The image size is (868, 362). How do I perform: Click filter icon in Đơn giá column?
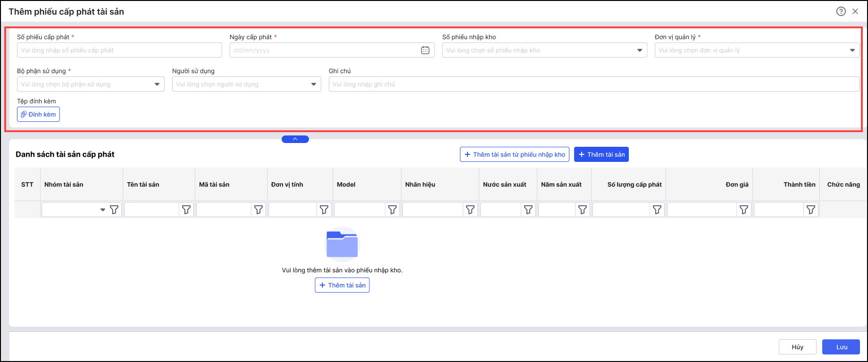pos(744,210)
